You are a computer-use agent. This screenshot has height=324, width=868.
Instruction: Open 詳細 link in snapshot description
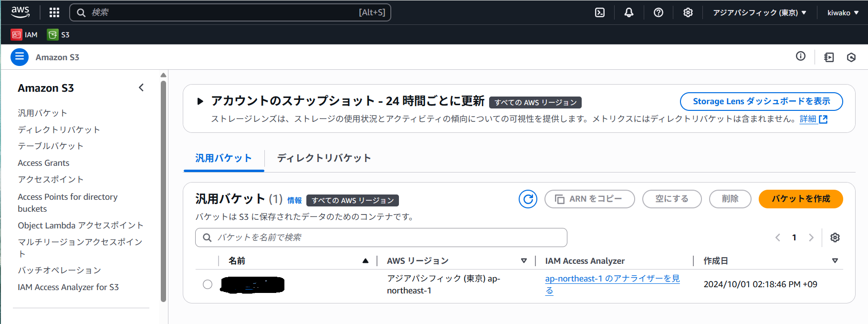(813, 119)
